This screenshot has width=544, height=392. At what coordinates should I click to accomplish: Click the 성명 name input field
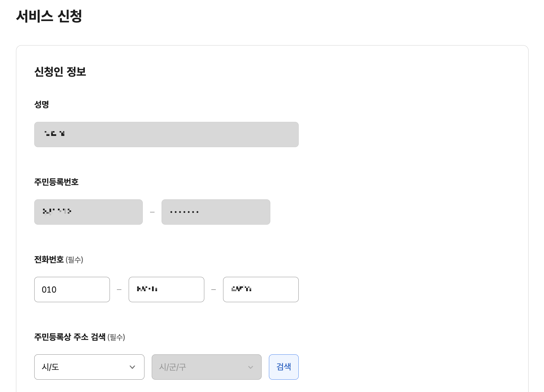tap(166, 135)
